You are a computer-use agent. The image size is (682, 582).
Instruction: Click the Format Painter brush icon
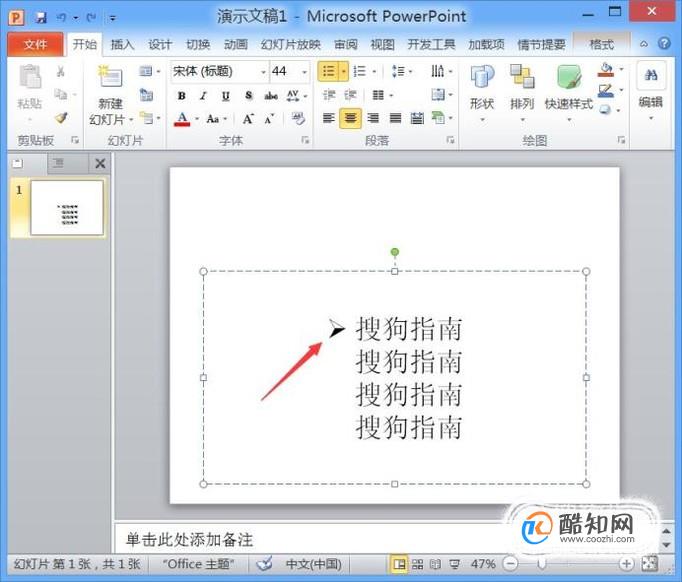(61, 117)
